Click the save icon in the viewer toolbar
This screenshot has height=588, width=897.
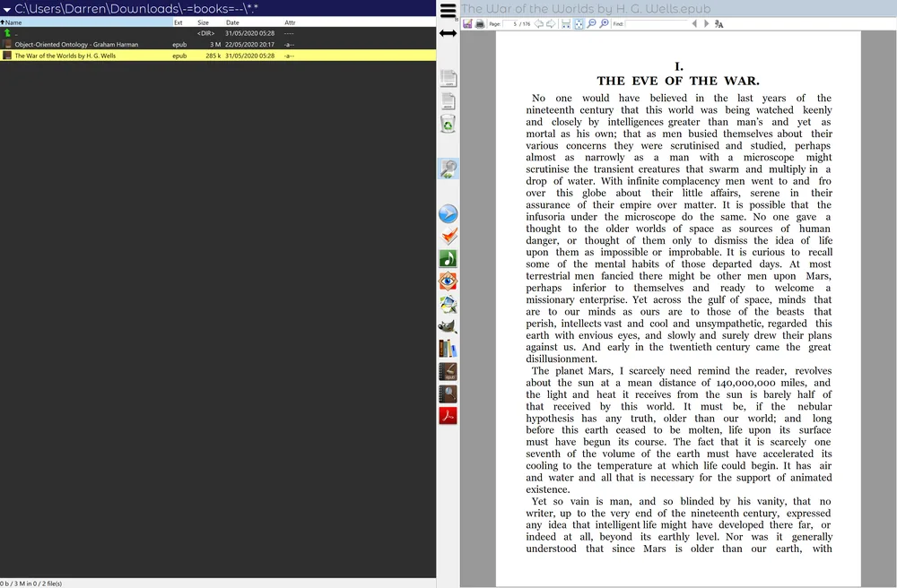(x=467, y=24)
